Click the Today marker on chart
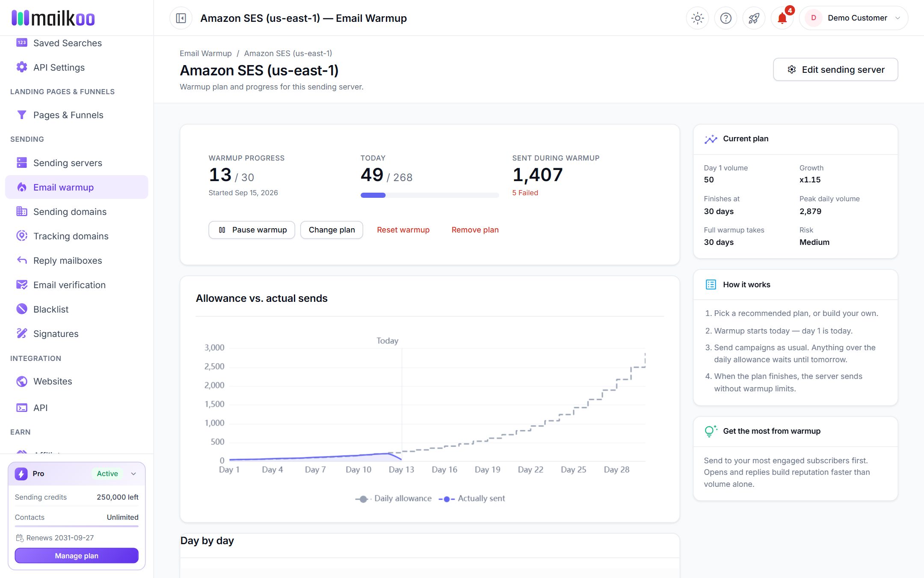Image resolution: width=924 pixels, height=578 pixels. tap(387, 341)
